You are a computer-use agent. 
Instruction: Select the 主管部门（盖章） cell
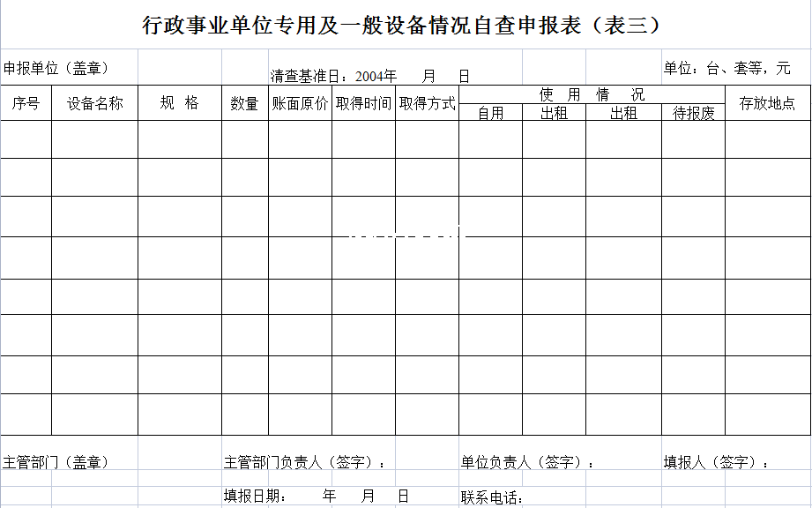point(56,461)
